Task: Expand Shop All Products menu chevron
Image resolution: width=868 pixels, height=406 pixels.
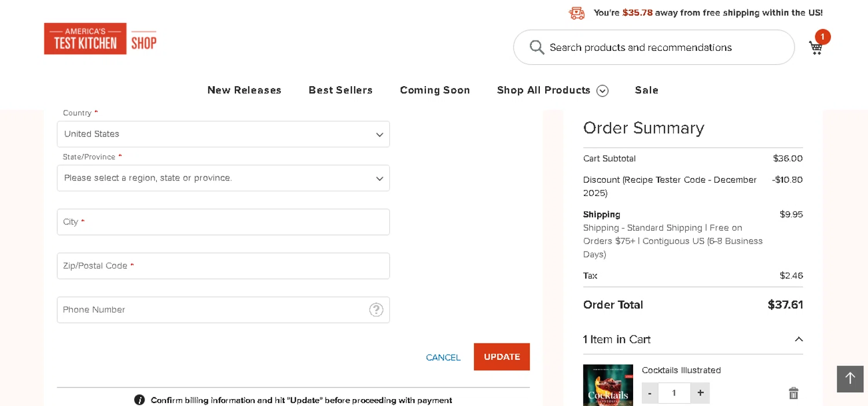Action: [x=602, y=91]
